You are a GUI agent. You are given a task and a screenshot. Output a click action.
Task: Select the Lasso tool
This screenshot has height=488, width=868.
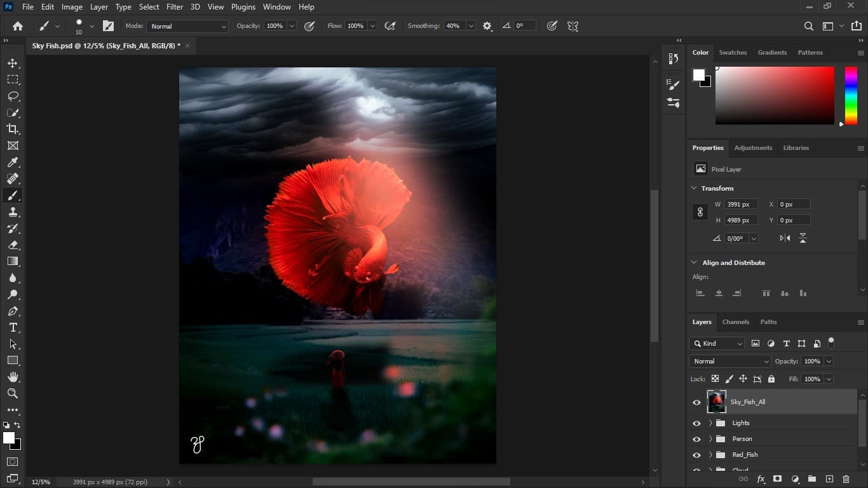click(13, 96)
